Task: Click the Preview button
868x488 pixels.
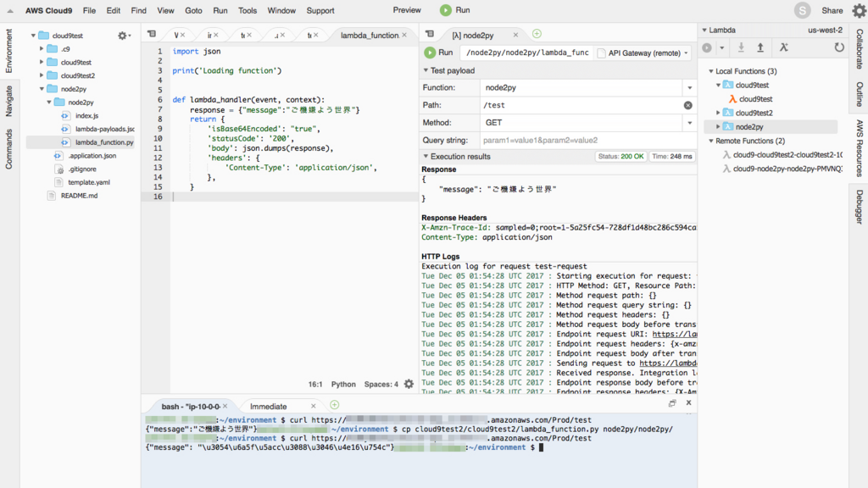Action: (407, 10)
